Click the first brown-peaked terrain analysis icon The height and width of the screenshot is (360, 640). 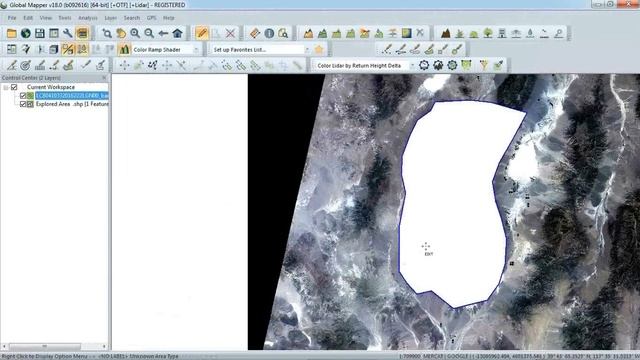click(308, 33)
